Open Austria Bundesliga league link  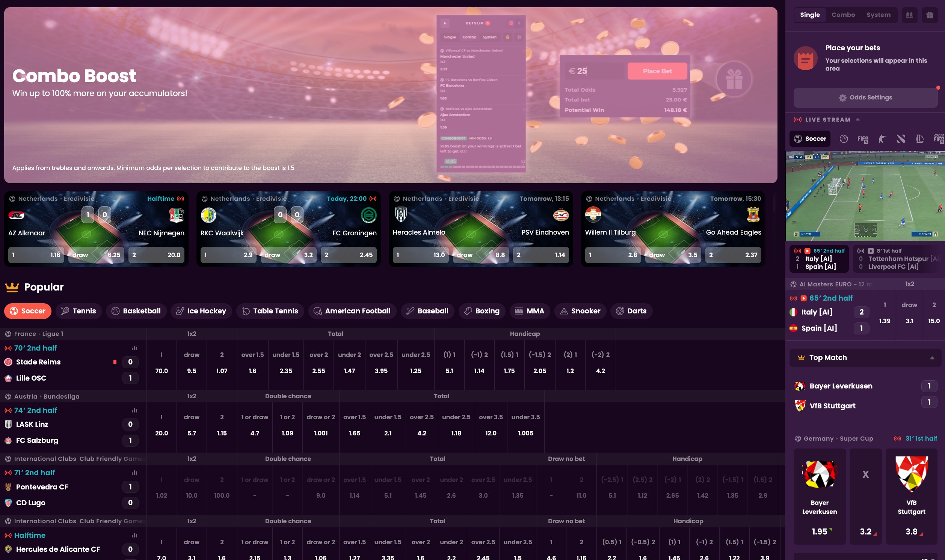(47, 397)
